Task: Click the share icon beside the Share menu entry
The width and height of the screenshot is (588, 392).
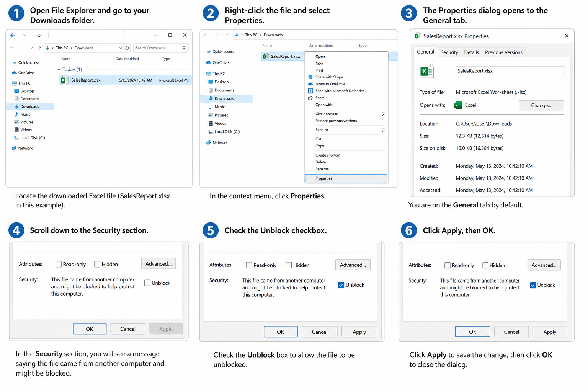Action: pyautogui.click(x=310, y=98)
